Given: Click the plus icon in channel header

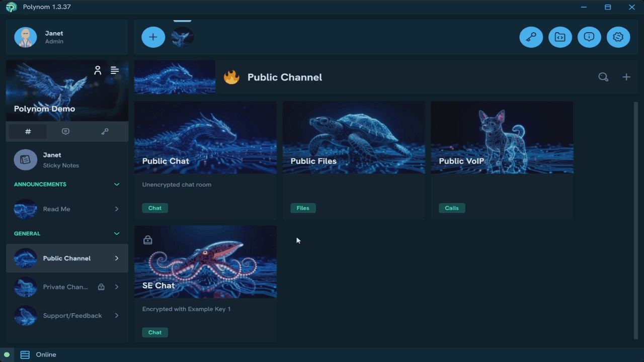Looking at the screenshot, I should pyautogui.click(x=626, y=77).
